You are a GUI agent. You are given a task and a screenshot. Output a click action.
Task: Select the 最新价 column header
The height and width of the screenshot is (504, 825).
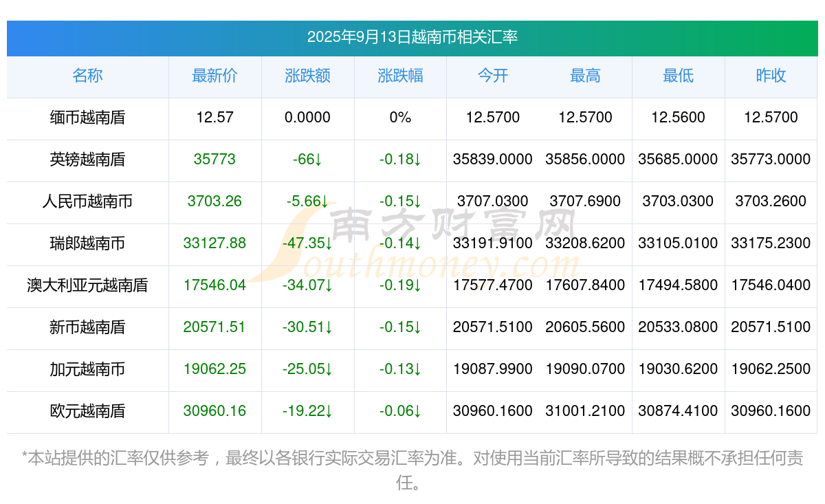(214, 76)
